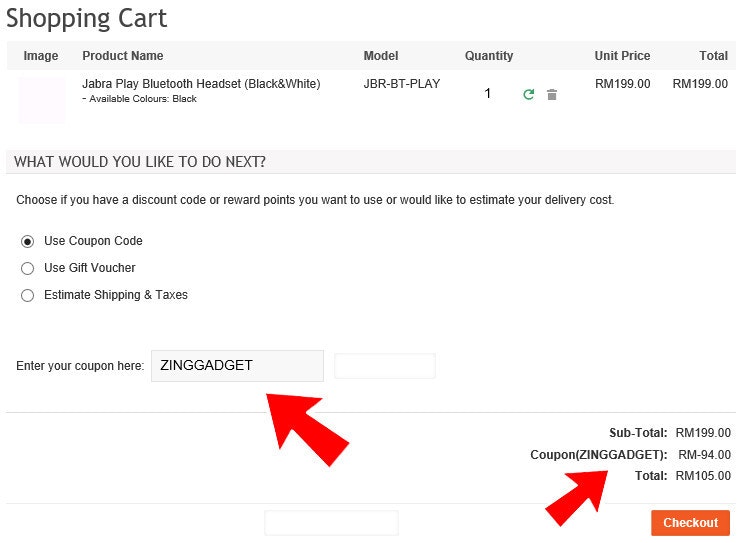Click the Sub-Total RM199.00 value
Image resolution: width=748 pixels, height=543 pixels.
tap(703, 433)
